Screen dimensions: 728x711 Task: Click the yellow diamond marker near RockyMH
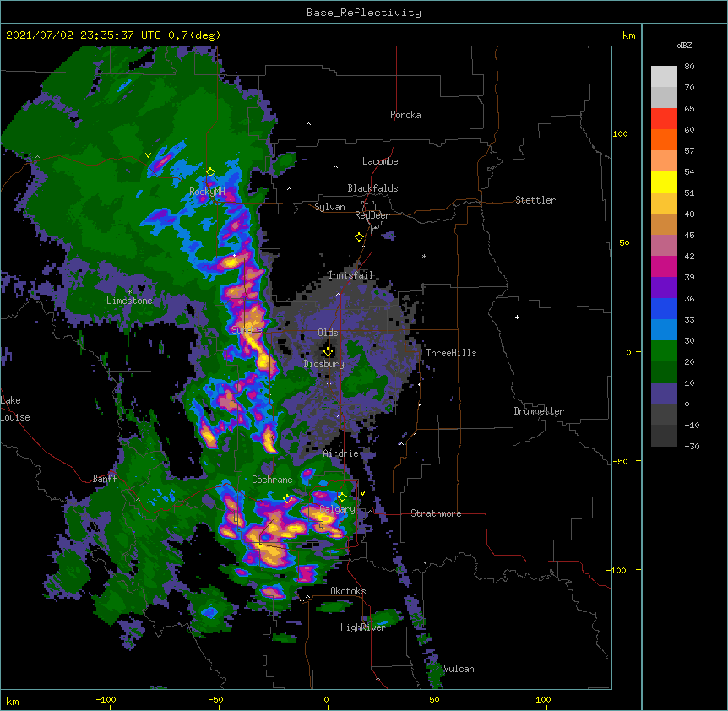point(210,172)
